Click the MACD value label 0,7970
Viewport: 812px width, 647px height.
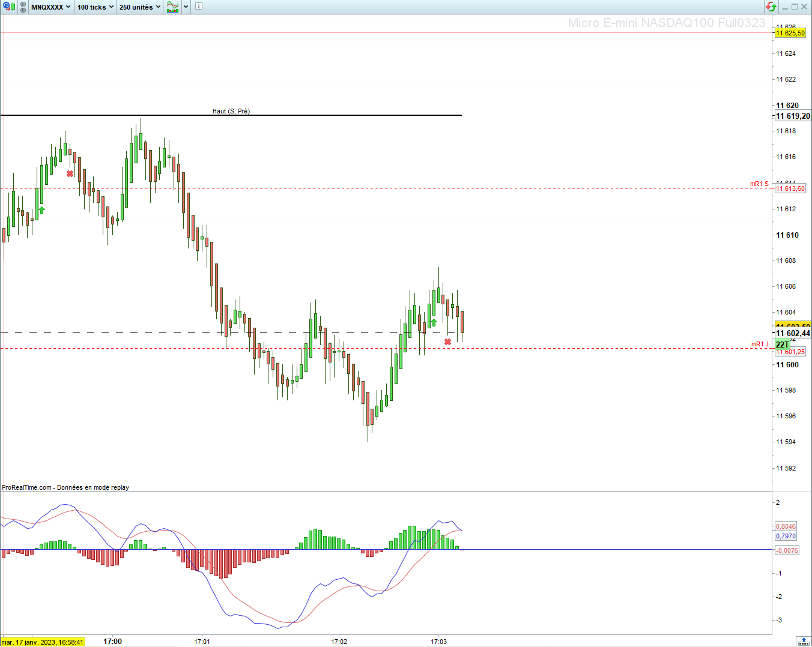pyautogui.click(x=786, y=536)
